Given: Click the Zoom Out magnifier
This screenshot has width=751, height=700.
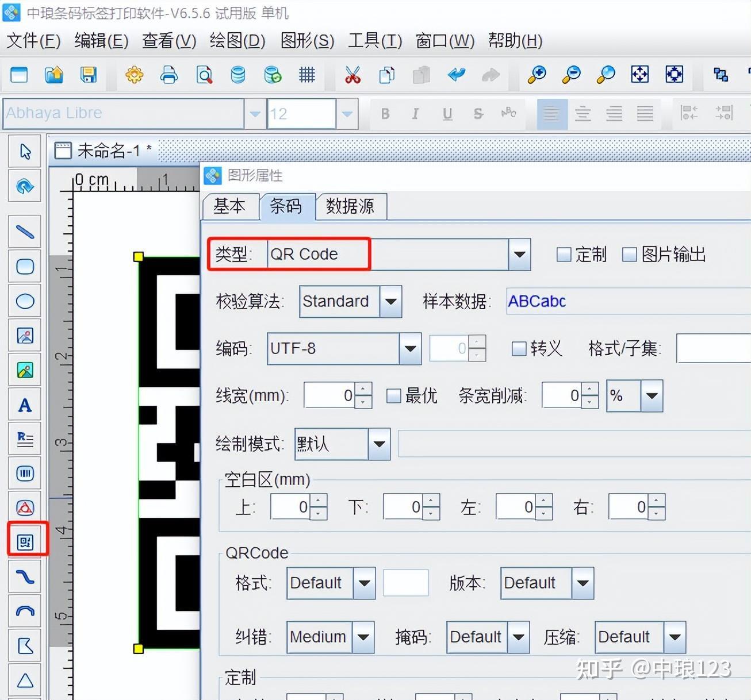Looking at the screenshot, I should (571, 75).
